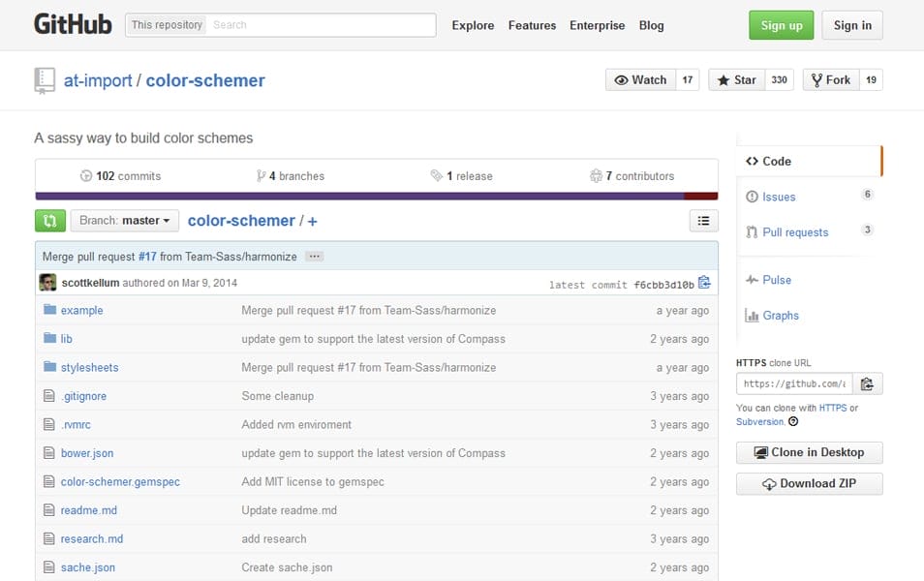Fork the repository
Screen dimensions: 924x581
pos(829,79)
